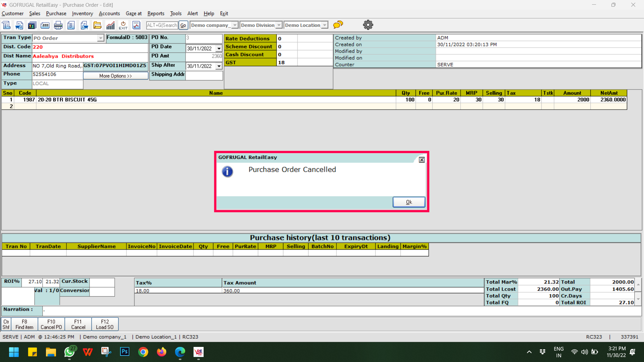Click the bar chart growth icon
Viewport: 644px width, 362px height.
110,25
